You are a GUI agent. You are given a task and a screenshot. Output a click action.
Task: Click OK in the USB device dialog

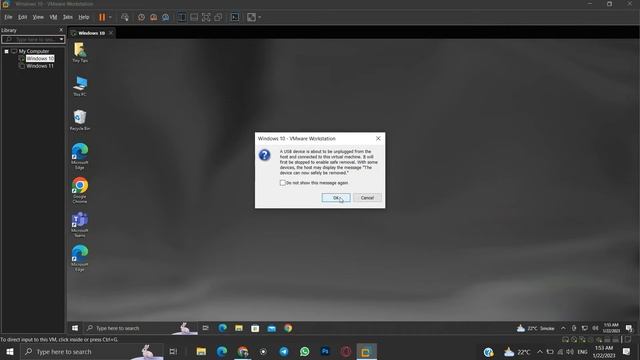tap(336, 198)
